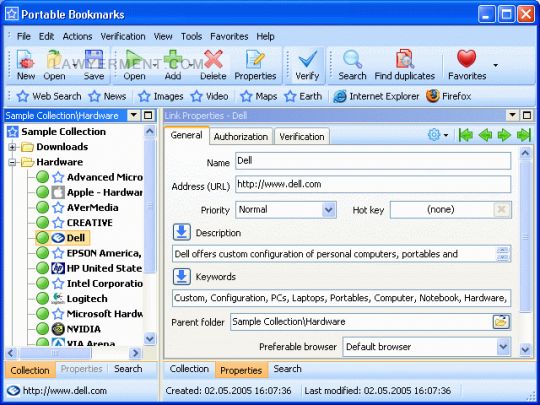
Task: Open Link Properties pane header dropdown
Action: tap(512, 115)
